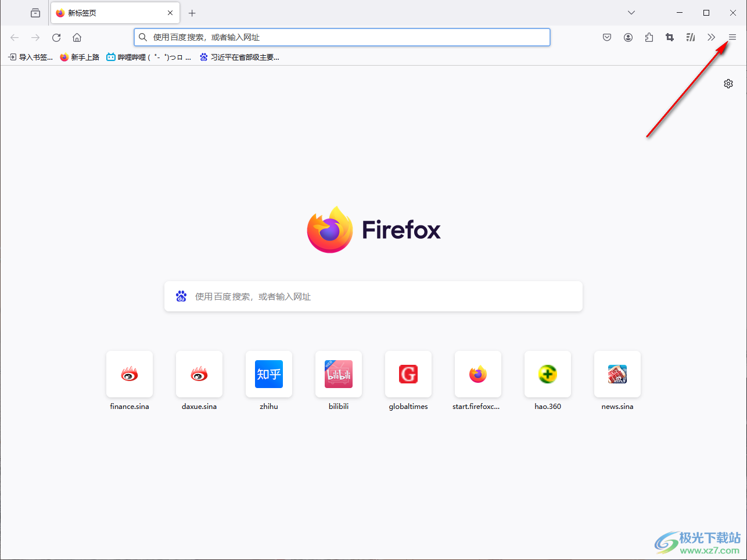Open 新手上路 bookmark

(80, 57)
